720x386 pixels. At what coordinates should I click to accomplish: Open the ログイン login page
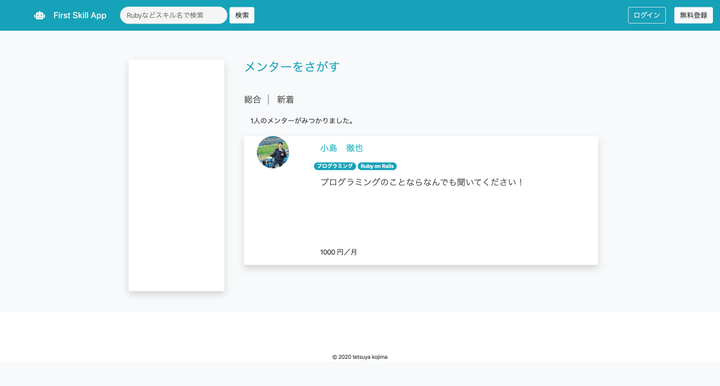point(647,15)
